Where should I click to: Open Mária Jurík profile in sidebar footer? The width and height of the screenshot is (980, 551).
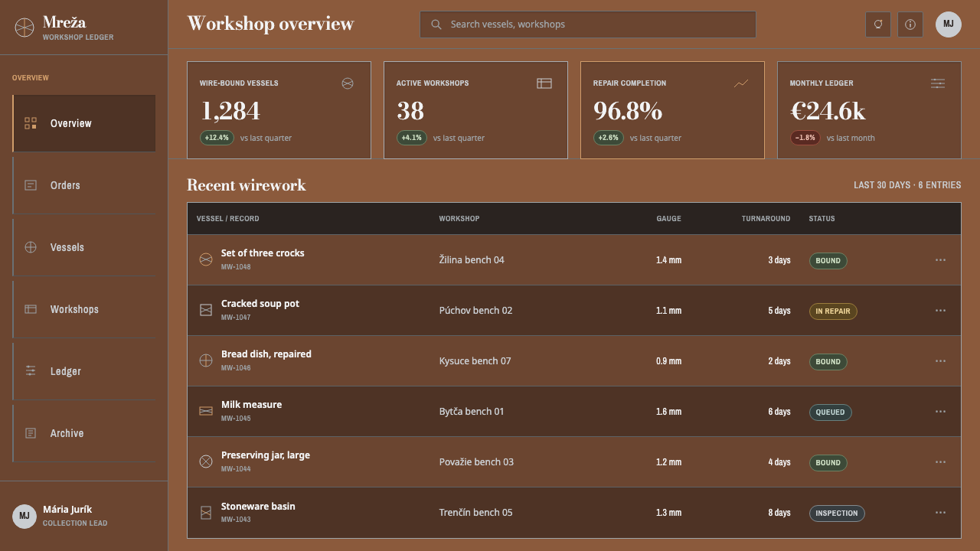pyautogui.click(x=83, y=516)
